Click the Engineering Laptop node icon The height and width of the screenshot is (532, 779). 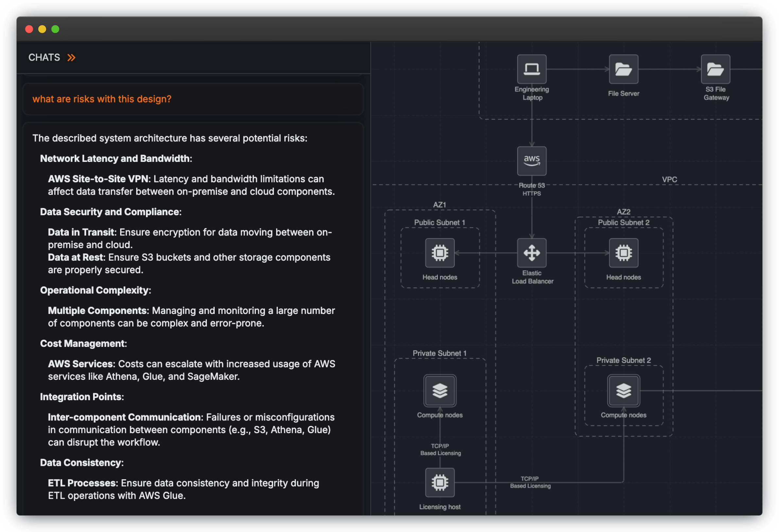[532, 69]
